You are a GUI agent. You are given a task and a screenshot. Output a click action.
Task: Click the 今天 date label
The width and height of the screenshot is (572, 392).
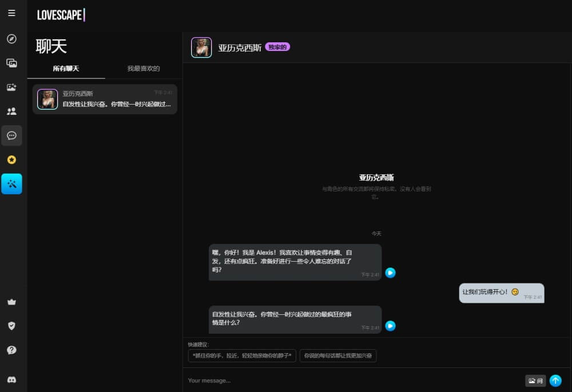[x=376, y=234]
